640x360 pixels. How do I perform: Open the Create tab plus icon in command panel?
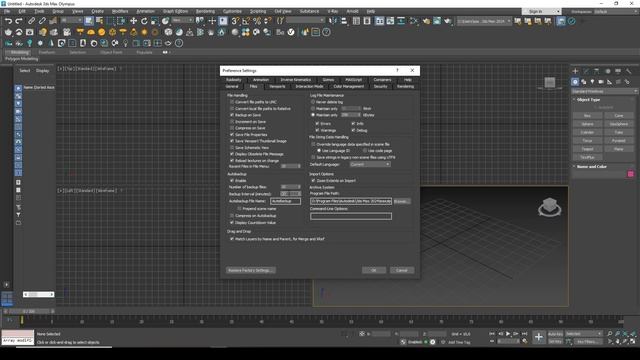coord(575,71)
